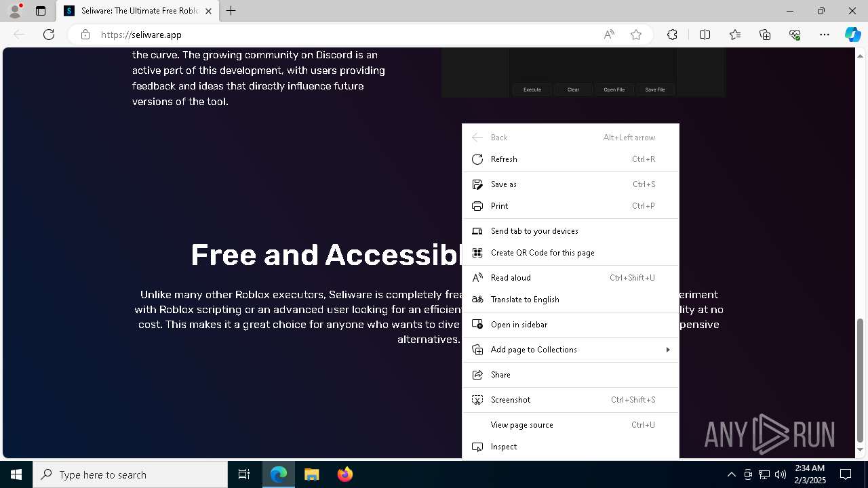Click the Execute button in the preview

pyautogui.click(x=532, y=89)
